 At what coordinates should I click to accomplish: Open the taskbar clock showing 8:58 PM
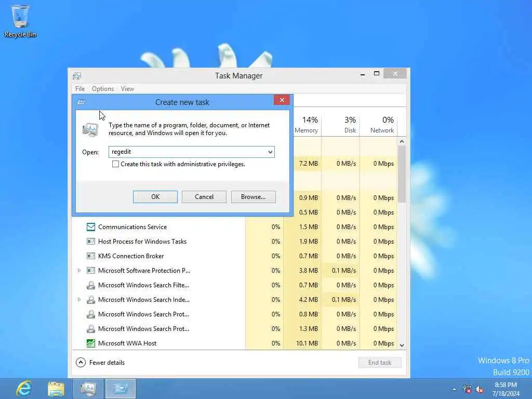[506, 389]
